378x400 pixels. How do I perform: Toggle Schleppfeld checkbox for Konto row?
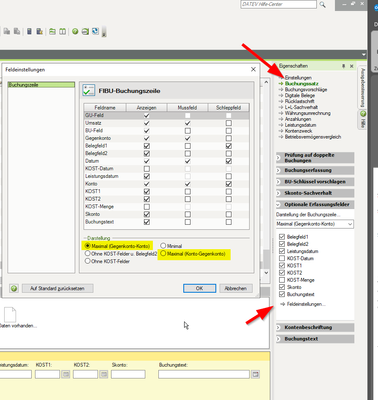click(228, 184)
